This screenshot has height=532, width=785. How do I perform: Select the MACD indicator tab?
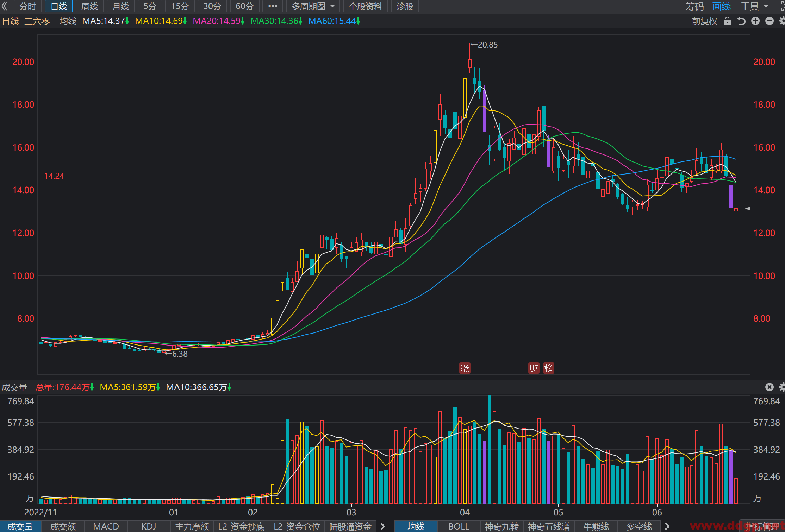tap(106, 526)
